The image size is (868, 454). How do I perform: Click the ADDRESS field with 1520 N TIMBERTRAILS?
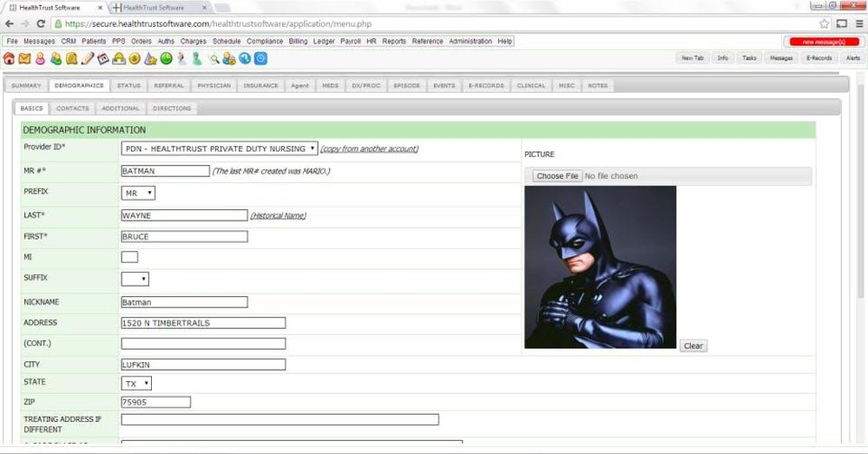click(203, 323)
